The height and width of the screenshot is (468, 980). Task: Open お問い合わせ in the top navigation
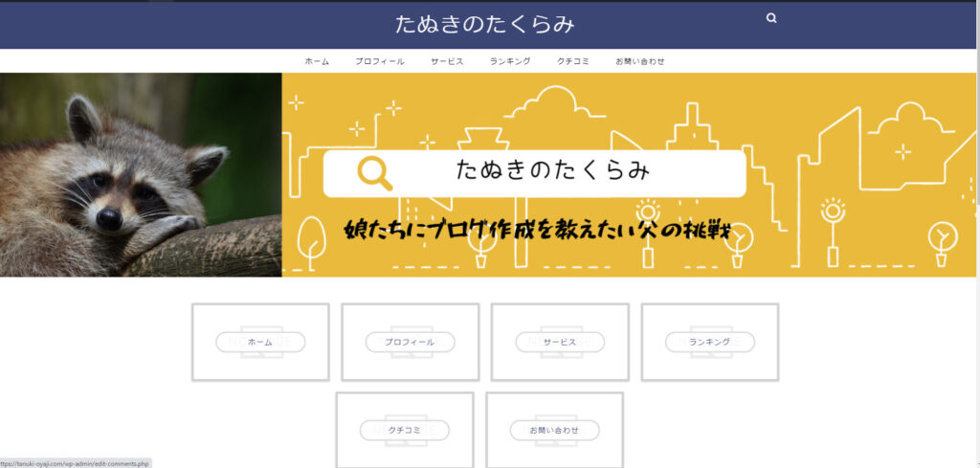pyautogui.click(x=640, y=61)
